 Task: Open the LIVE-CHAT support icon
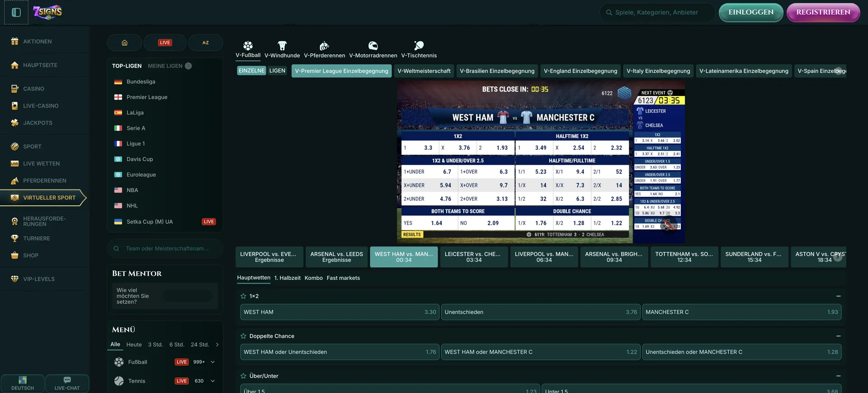click(67, 383)
